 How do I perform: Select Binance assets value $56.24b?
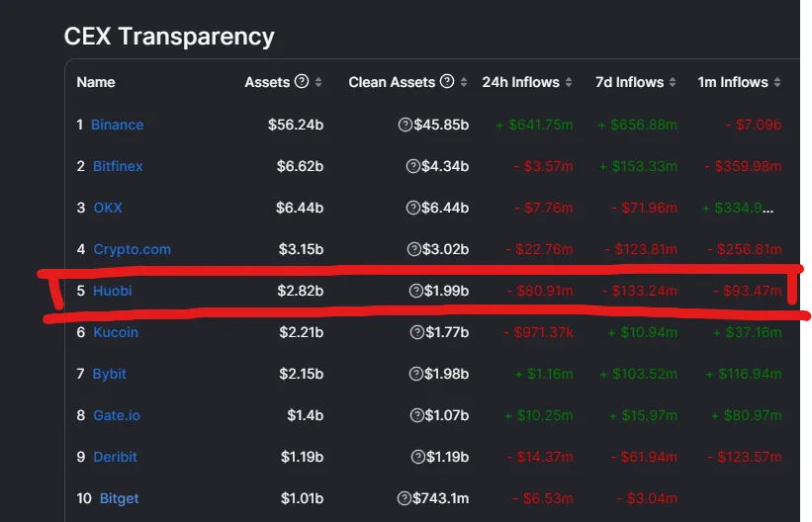tap(296, 125)
